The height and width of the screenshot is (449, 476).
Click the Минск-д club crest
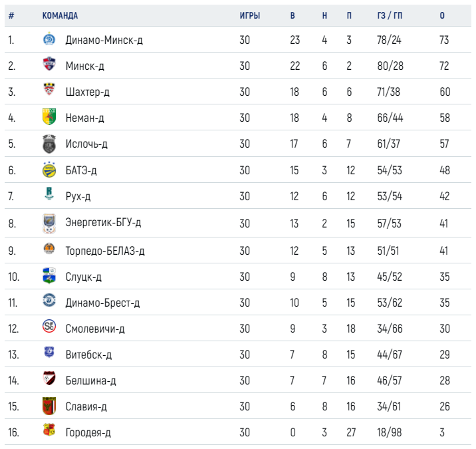pyautogui.click(x=49, y=66)
